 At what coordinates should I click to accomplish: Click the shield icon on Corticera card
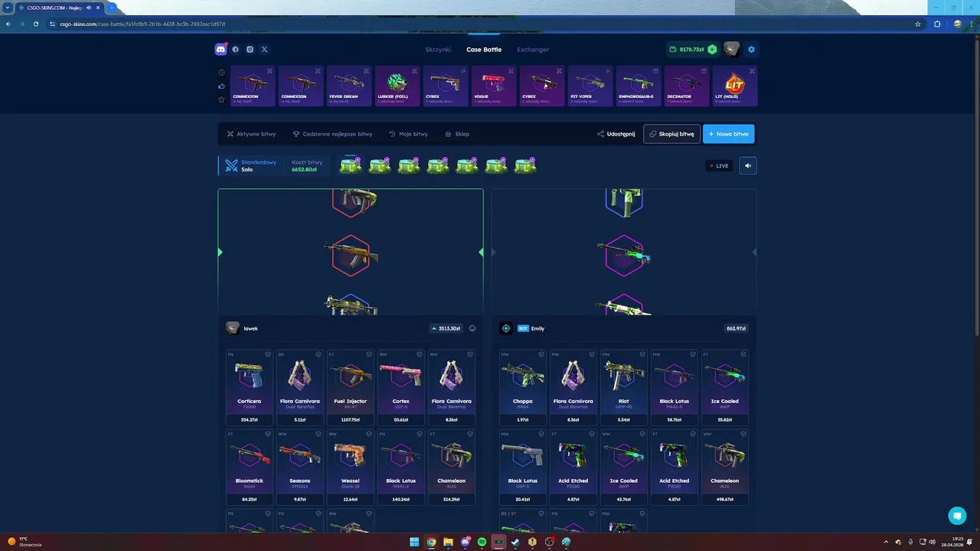pos(268,354)
